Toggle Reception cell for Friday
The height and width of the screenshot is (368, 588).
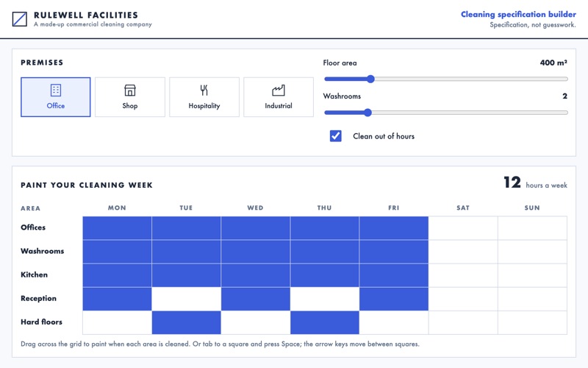coord(394,299)
